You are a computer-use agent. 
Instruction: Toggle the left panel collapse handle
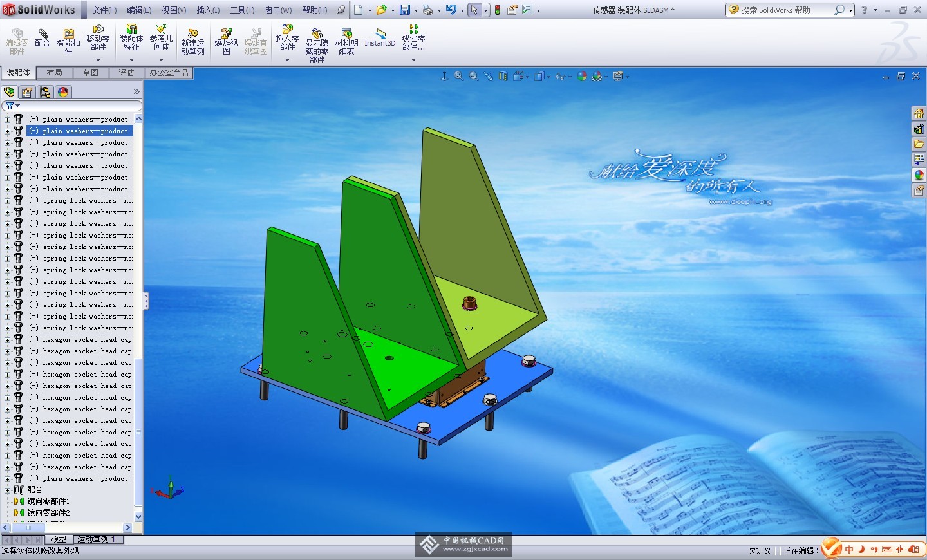pyautogui.click(x=146, y=301)
